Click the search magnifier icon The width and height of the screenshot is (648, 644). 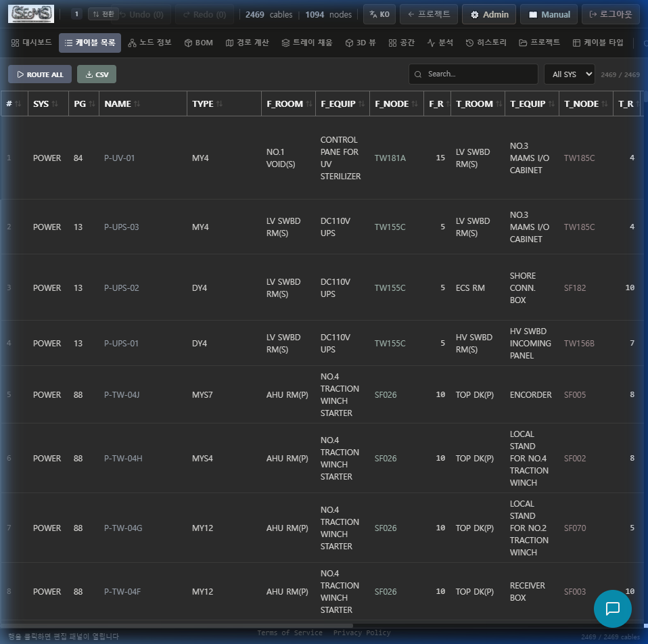(418, 74)
